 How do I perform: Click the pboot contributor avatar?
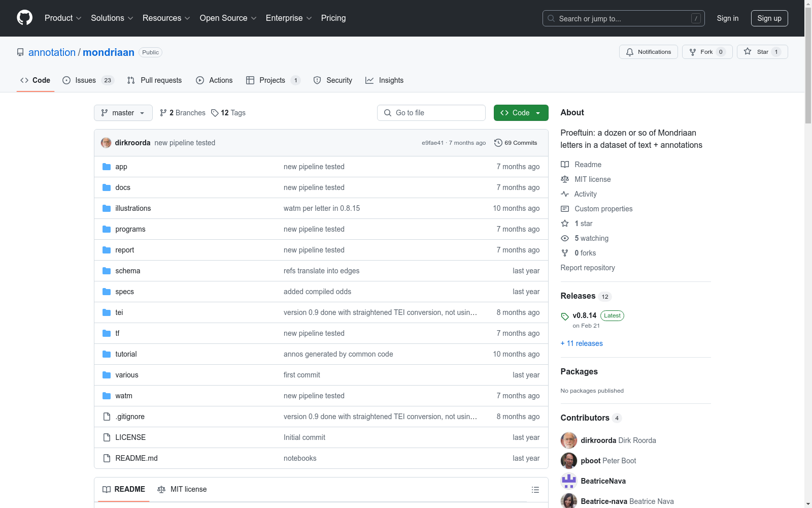coord(569,461)
